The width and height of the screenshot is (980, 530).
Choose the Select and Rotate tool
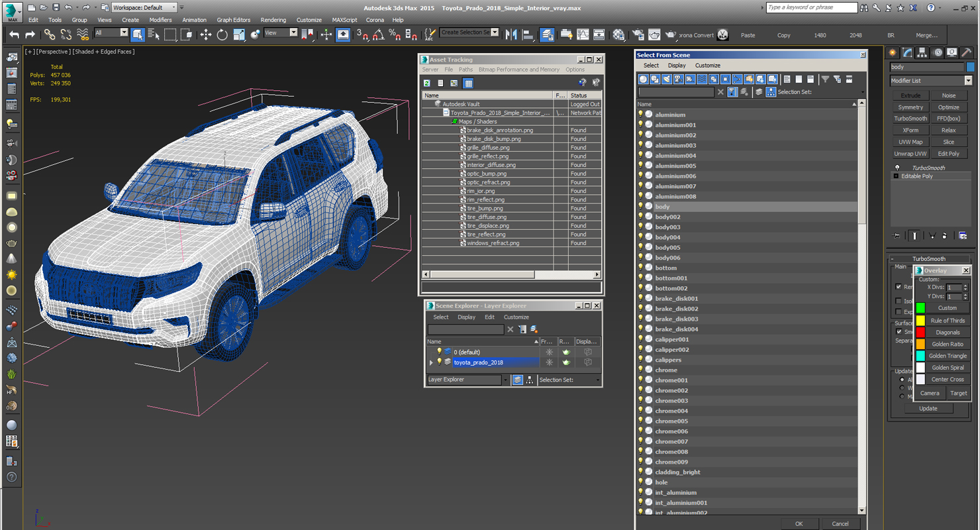pos(222,34)
